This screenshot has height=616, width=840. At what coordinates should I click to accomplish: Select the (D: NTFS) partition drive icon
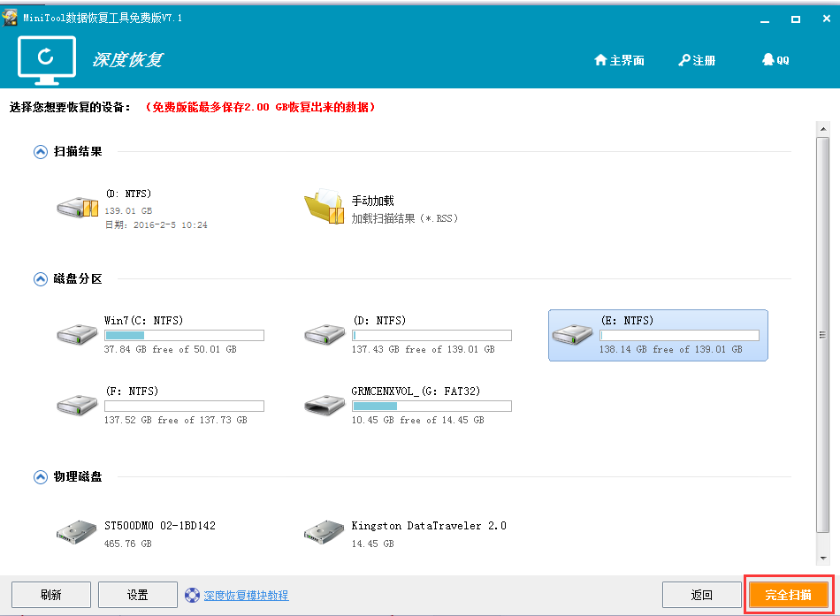tap(325, 334)
